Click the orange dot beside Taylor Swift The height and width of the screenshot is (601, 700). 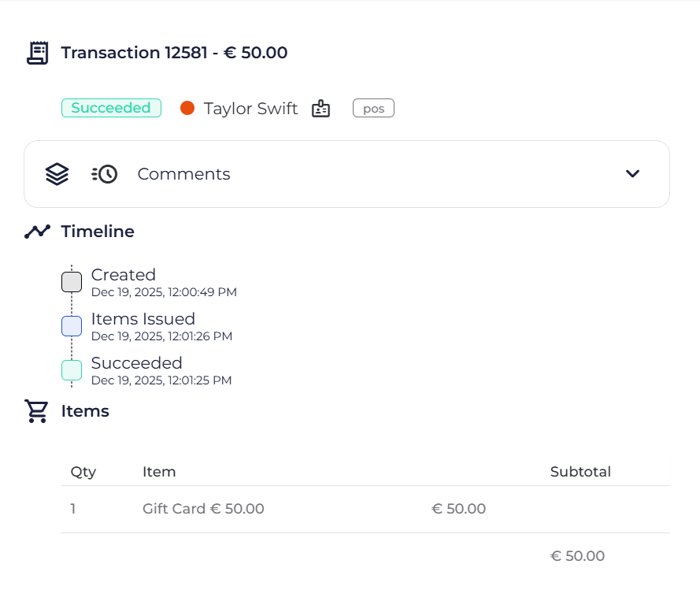point(187,109)
